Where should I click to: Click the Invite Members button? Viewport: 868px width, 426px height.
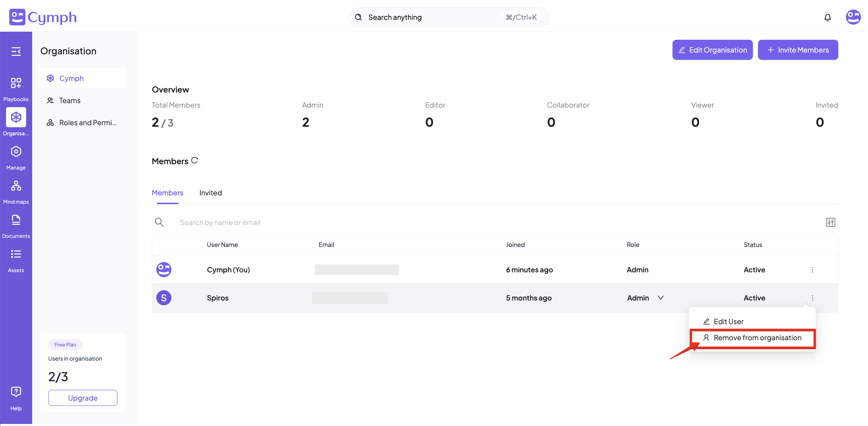pyautogui.click(x=798, y=50)
